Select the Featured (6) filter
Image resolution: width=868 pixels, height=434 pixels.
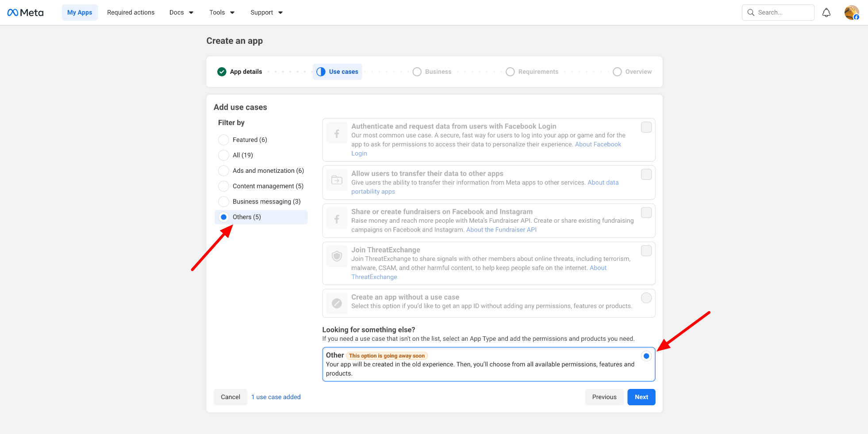pyautogui.click(x=224, y=140)
